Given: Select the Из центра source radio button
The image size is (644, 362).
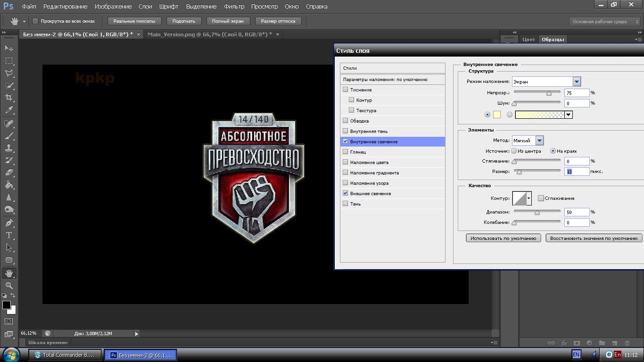Looking at the screenshot, I should [x=514, y=151].
